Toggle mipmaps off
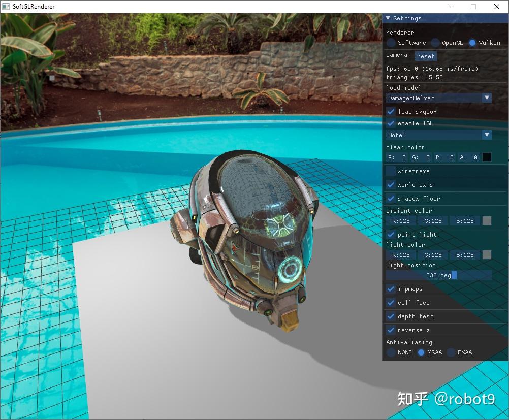Viewport: 509px width, 420px height. [390, 289]
